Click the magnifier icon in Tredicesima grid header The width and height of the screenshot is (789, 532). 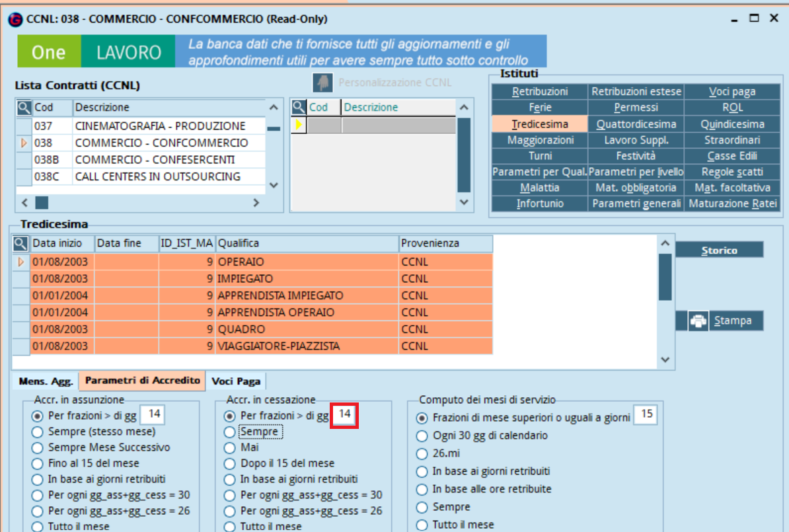click(x=22, y=244)
